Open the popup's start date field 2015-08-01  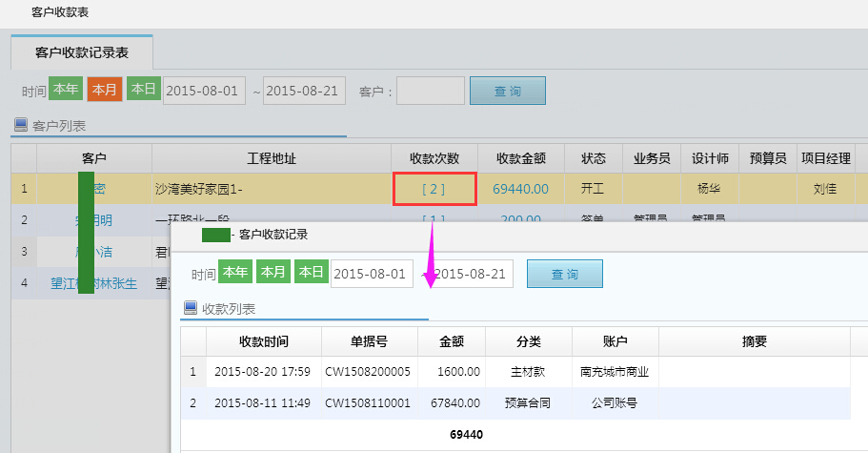coord(372,274)
